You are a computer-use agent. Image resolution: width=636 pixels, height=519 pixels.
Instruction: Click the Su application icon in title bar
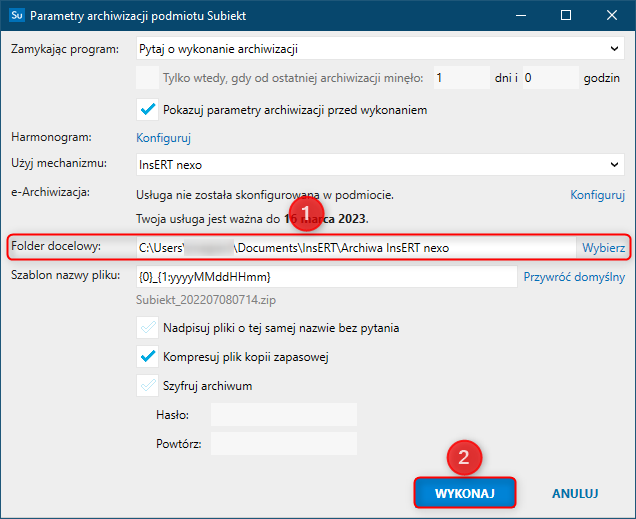(17, 15)
